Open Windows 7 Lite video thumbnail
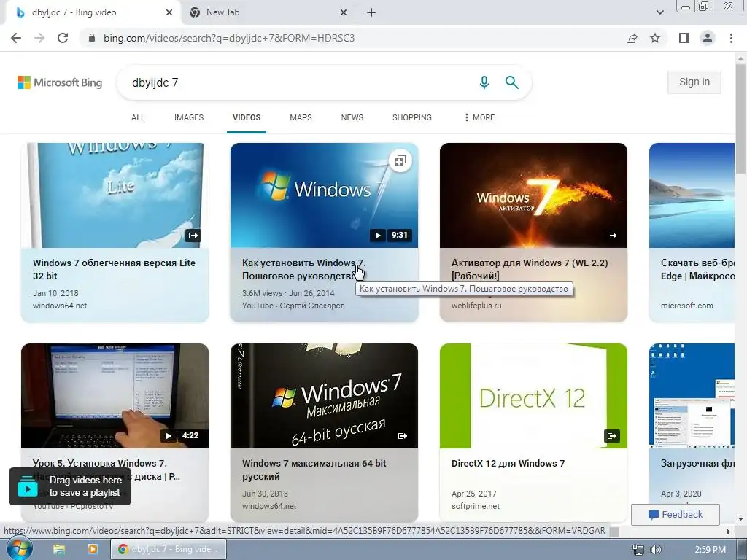The image size is (747, 560). 115,195
